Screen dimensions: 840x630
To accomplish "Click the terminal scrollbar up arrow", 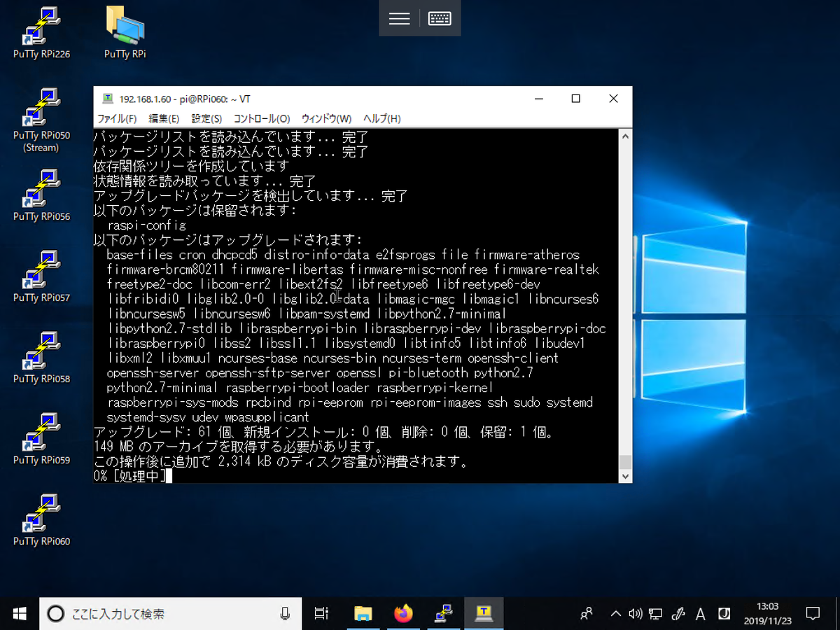I will point(625,136).
